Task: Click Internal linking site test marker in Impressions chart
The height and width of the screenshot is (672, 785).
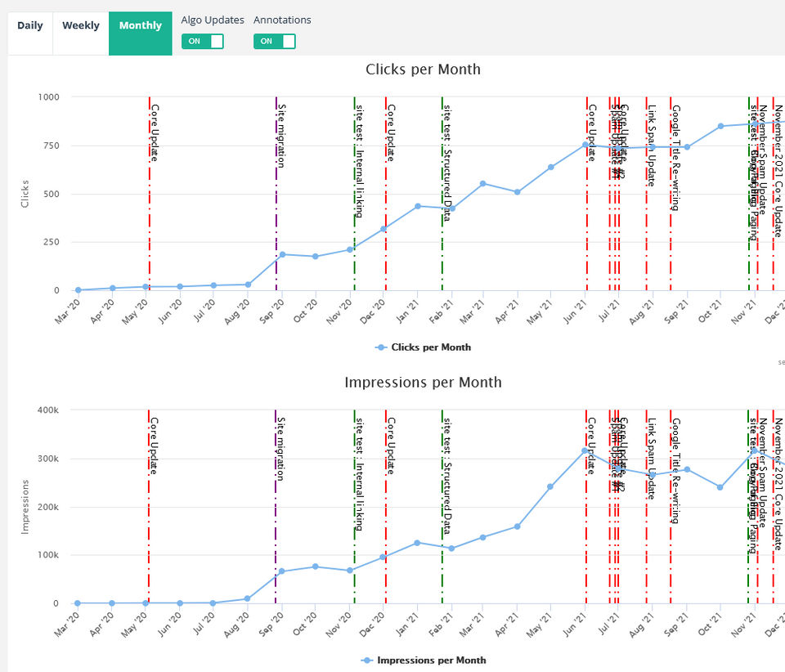Action: (354, 506)
